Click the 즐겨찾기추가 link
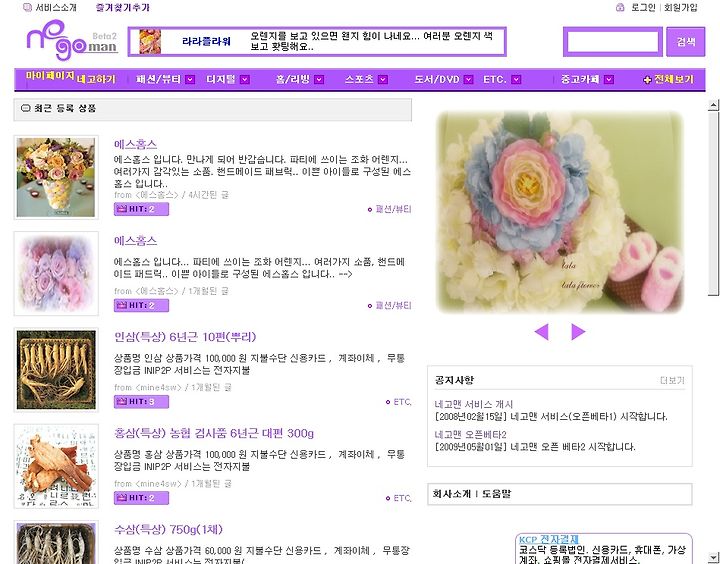This screenshot has width=720, height=564. pyautogui.click(x=123, y=7)
